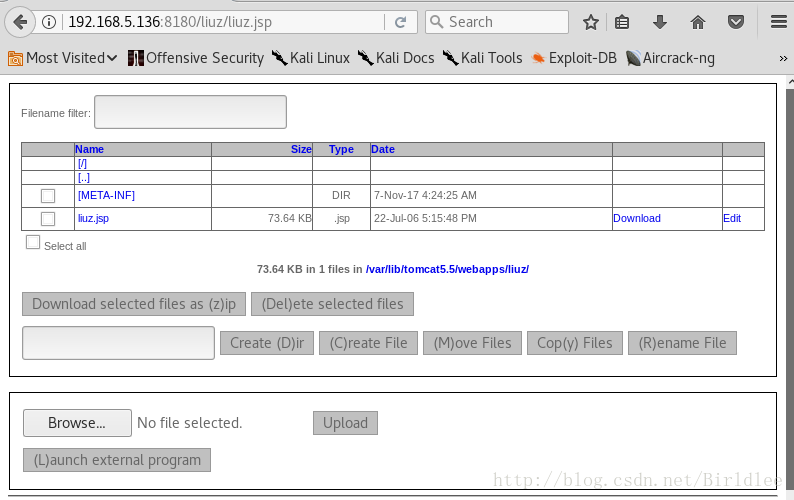This screenshot has width=794, height=500.
Task: Toggle the Select all checkbox
Action: (x=33, y=242)
